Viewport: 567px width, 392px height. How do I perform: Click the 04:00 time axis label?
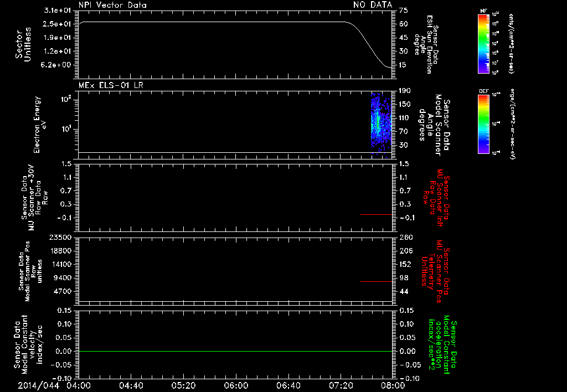coord(79,385)
